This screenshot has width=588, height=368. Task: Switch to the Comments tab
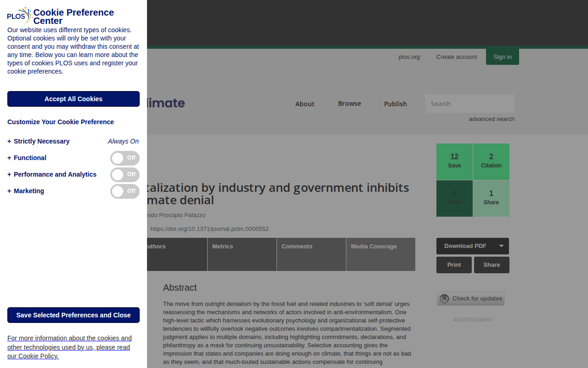[311, 254]
